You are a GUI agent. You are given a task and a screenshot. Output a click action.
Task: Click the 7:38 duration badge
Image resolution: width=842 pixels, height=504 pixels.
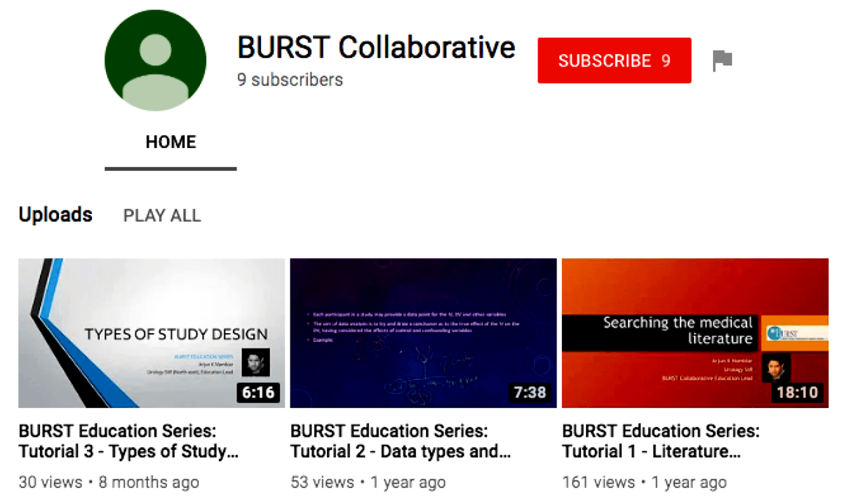[530, 392]
